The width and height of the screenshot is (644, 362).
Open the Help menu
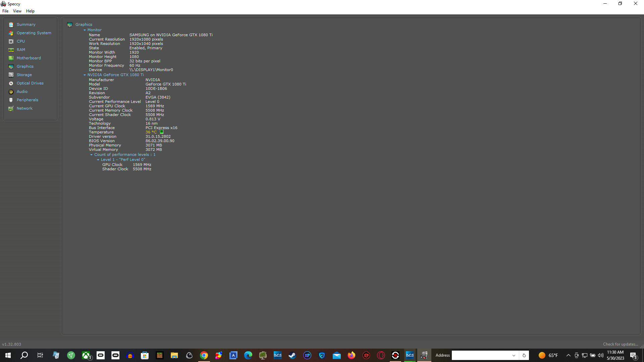point(30,11)
